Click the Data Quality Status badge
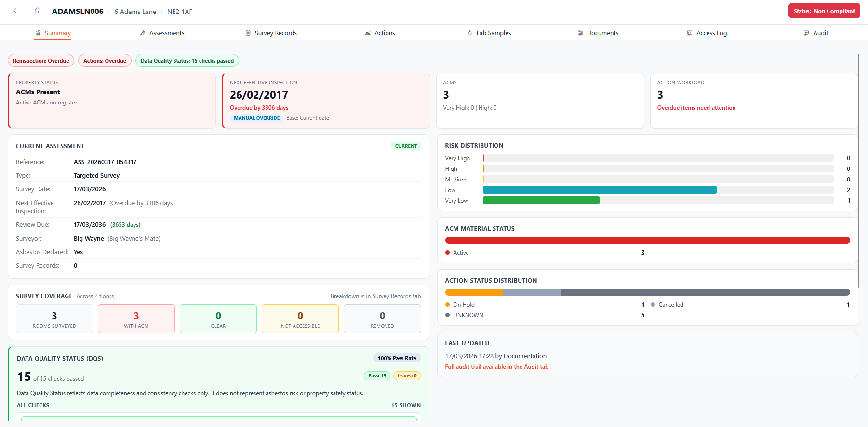 pos(187,61)
